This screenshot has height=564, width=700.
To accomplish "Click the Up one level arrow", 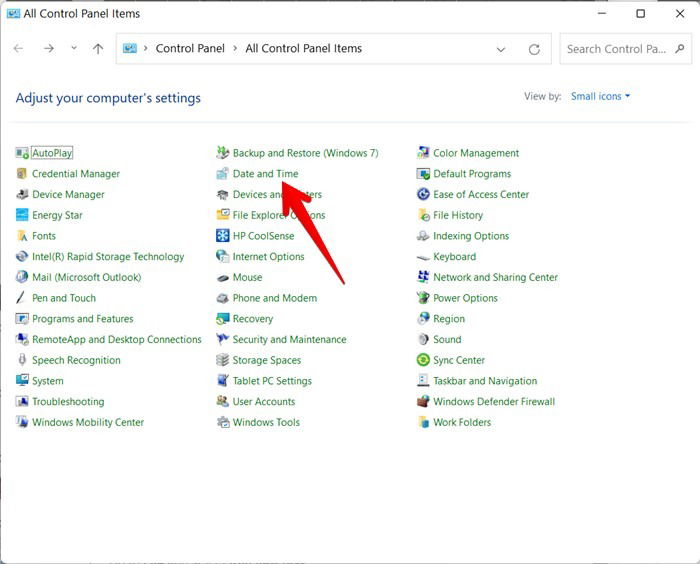I will (x=98, y=49).
